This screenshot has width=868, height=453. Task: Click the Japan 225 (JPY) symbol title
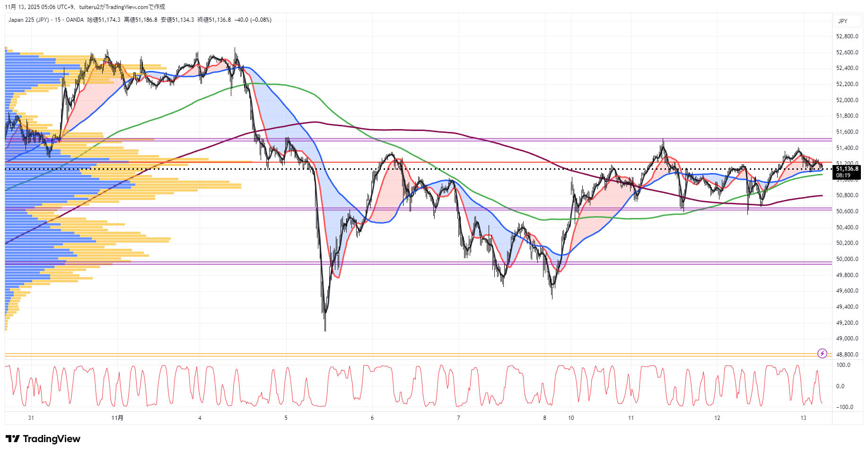click(x=28, y=20)
